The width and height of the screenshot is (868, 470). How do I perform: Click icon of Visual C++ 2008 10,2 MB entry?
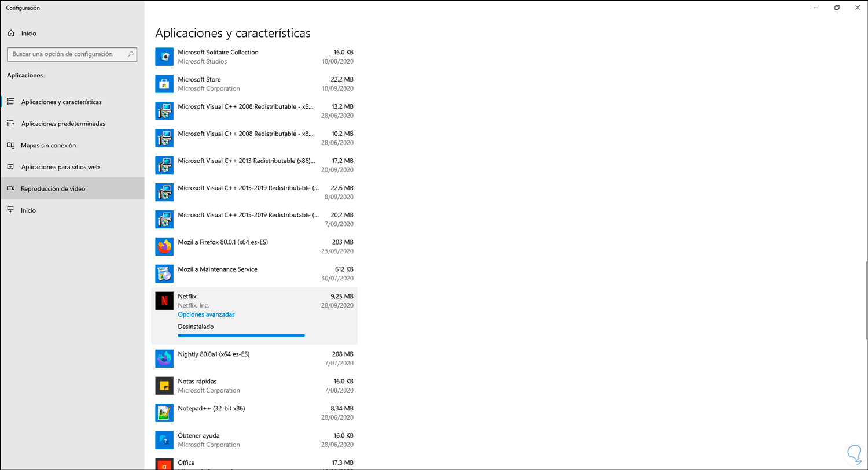pos(164,138)
